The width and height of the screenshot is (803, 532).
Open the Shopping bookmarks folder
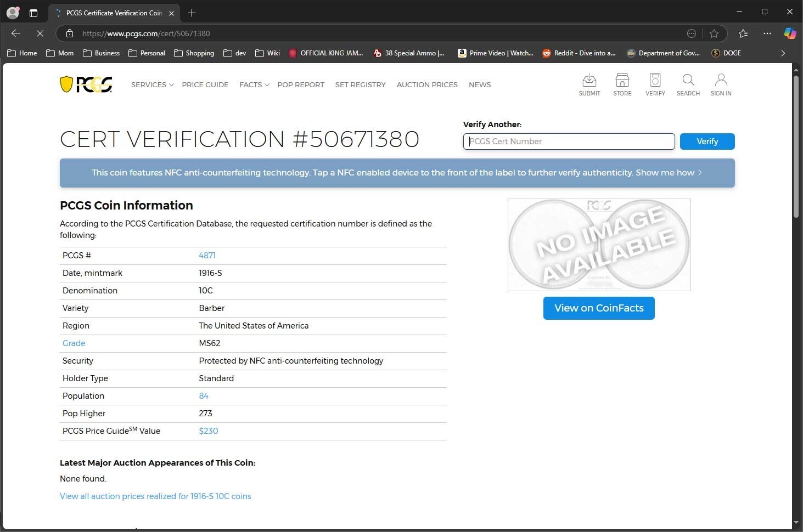[194, 53]
